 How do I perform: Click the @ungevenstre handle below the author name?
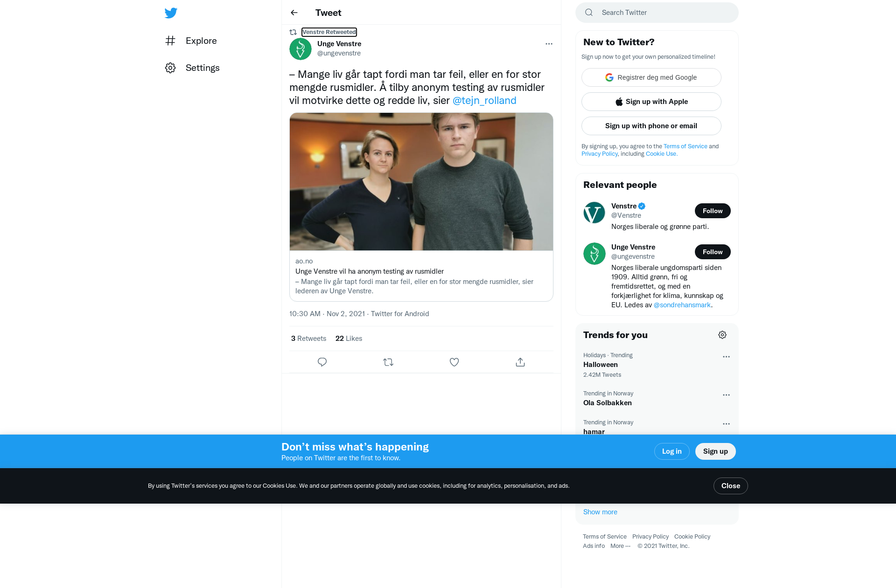pos(339,53)
